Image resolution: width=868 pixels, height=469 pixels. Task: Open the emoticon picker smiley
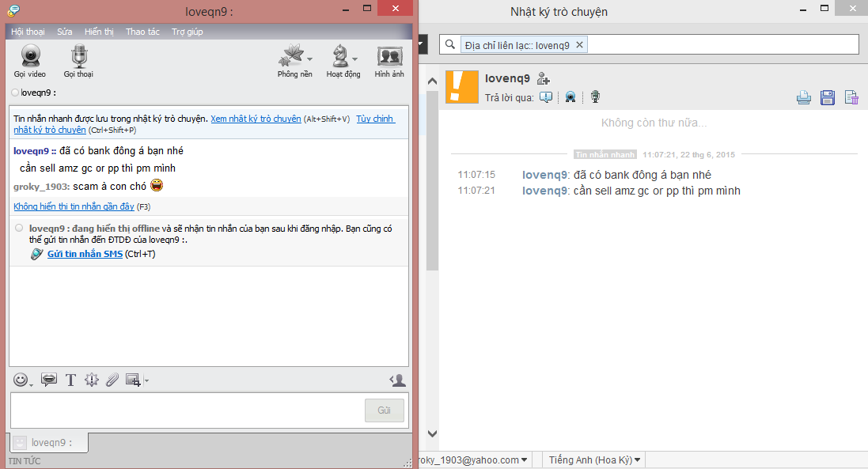pos(21,380)
